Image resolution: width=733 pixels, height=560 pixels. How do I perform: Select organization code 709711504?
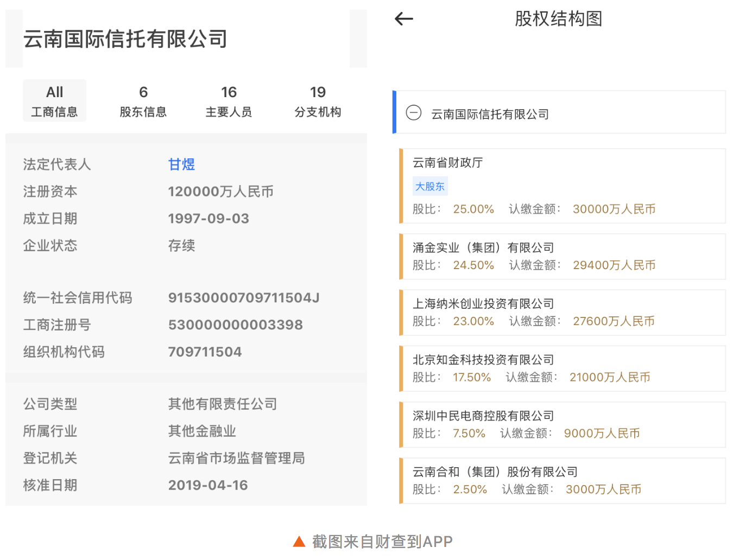click(205, 352)
